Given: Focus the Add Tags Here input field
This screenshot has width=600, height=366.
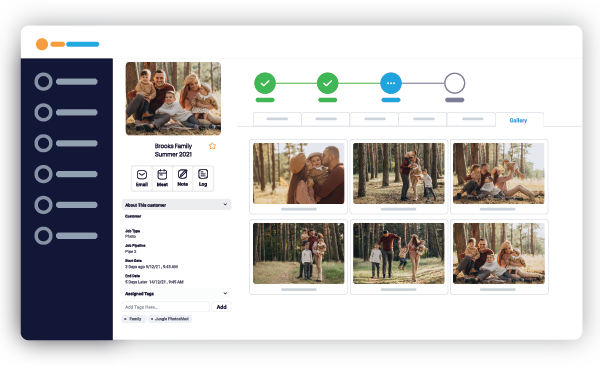Looking at the screenshot, I should 166,307.
